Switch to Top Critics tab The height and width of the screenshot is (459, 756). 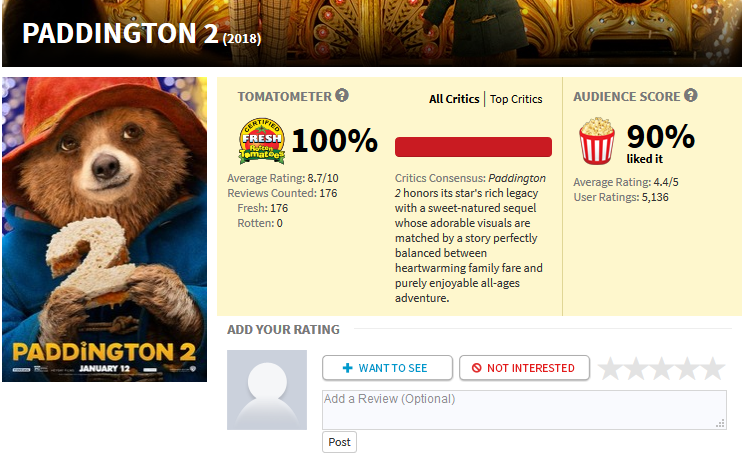coord(516,99)
